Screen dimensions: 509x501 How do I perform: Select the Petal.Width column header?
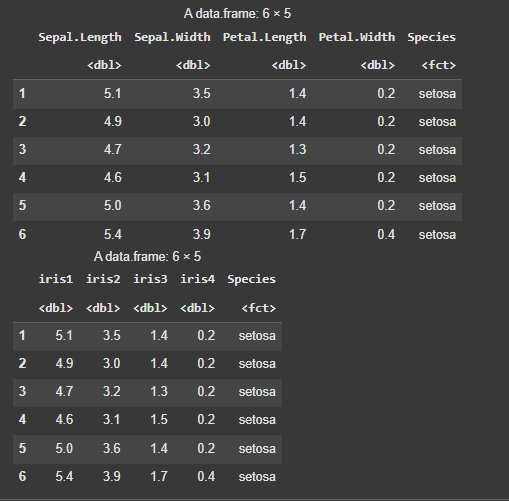point(357,37)
